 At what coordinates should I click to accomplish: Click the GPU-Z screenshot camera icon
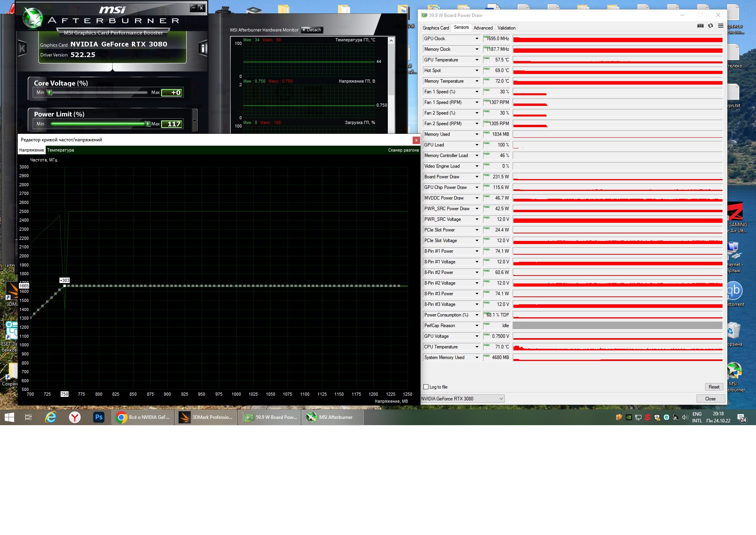700,26
